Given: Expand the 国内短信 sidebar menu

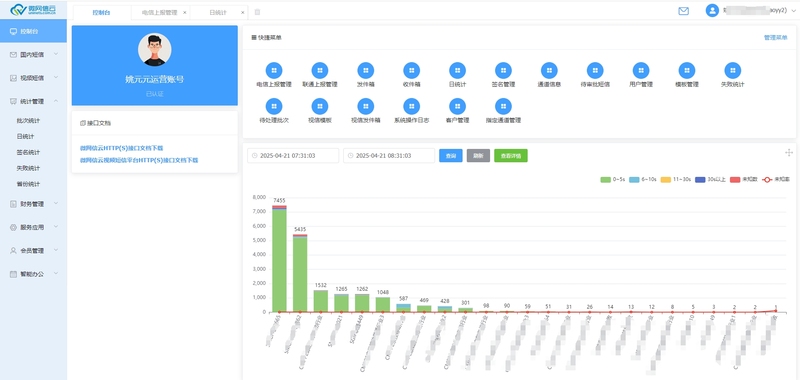Looking at the screenshot, I should (34, 55).
